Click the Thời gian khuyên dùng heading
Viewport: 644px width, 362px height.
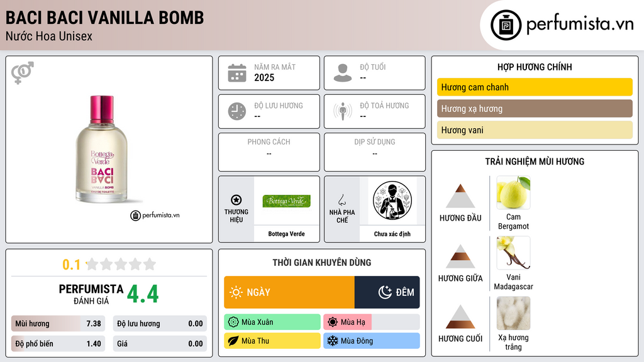[322, 263]
